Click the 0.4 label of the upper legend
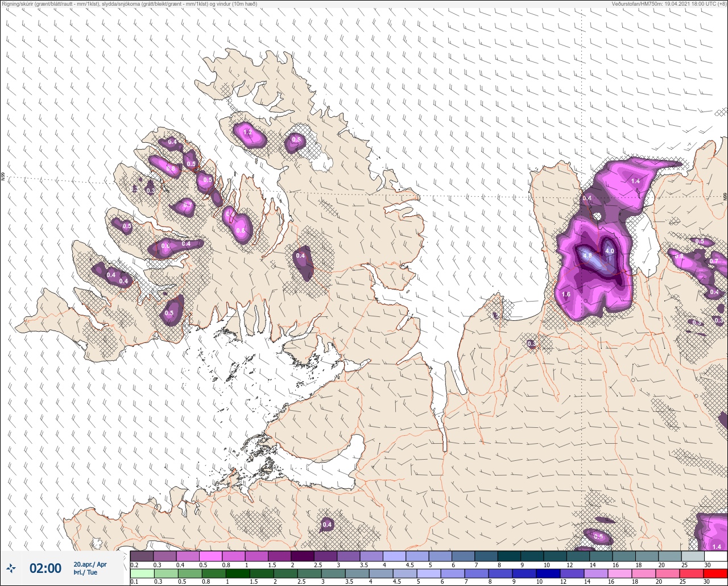728x586 pixels. point(180,564)
